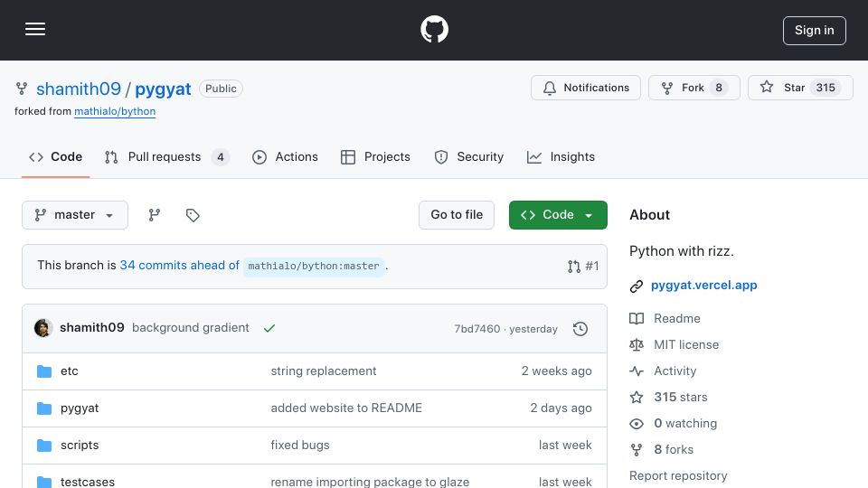Open the Actions tab
The width and height of the screenshot is (868, 488).
pos(285,157)
